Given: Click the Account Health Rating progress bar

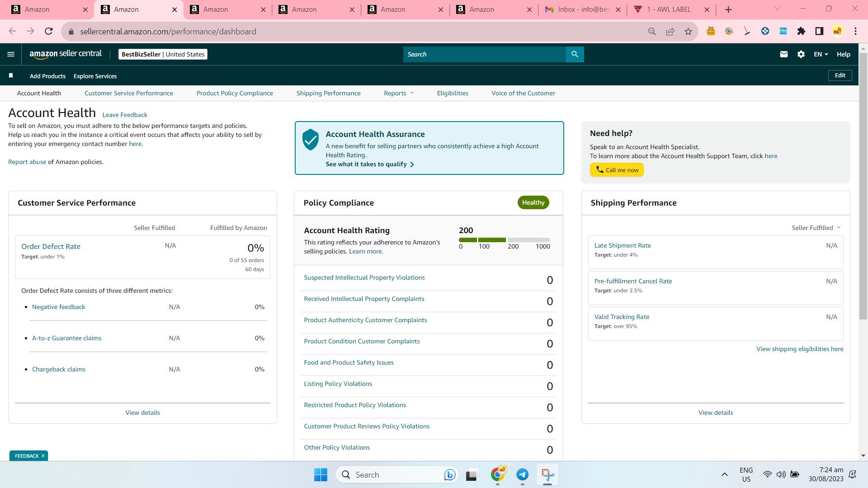Looking at the screenshot, I should coord(505,240).
